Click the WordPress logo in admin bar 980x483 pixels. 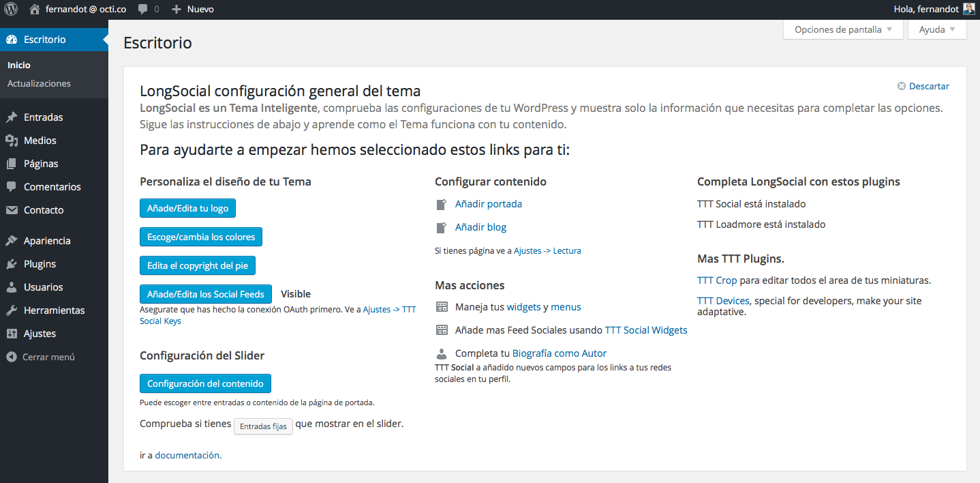11,10
